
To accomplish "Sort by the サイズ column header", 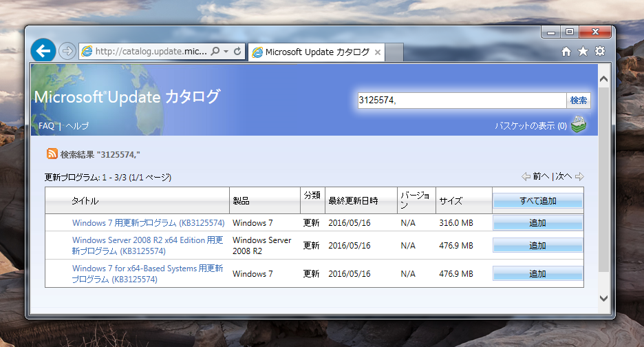I will pyautogui.click(x=451, y=200).
